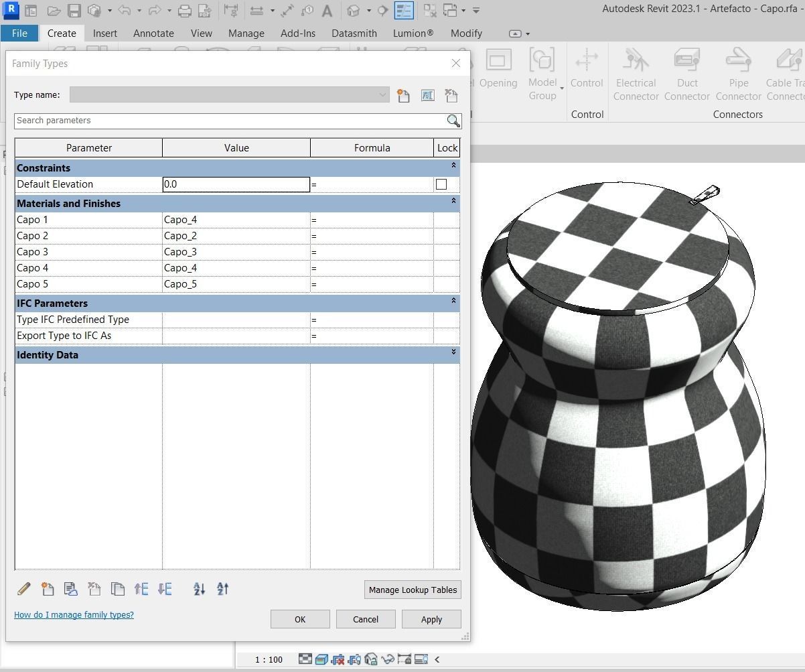This screenshot has height=672, width=805.
Task: Expand the view control bar chevron
Action: [437, 659]
